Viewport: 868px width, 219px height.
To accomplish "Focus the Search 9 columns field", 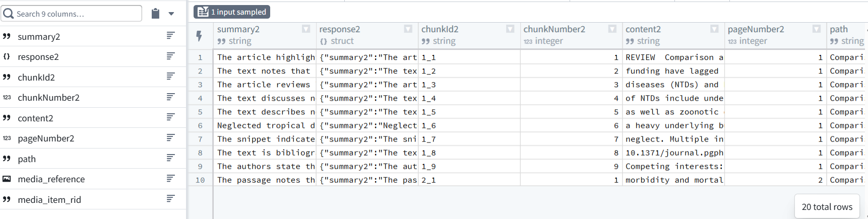I will pos(72,14).
